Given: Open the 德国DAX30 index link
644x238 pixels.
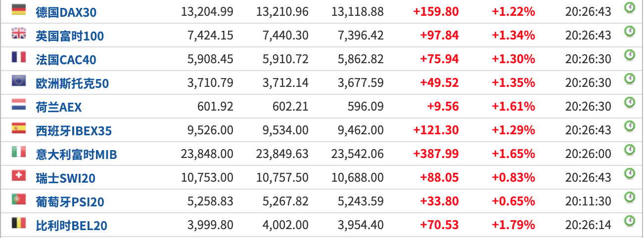Looking at the screenshot, I should click(x=66, y=12).
